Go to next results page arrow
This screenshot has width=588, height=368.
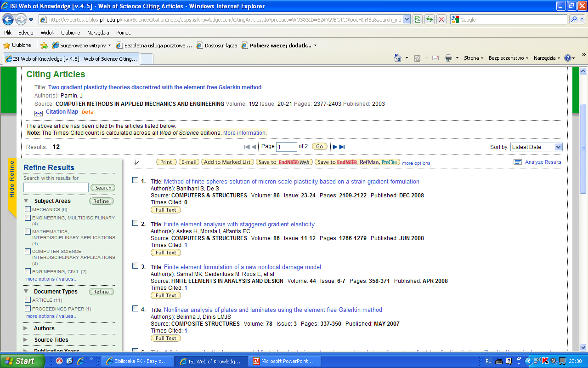coord(335,147)
